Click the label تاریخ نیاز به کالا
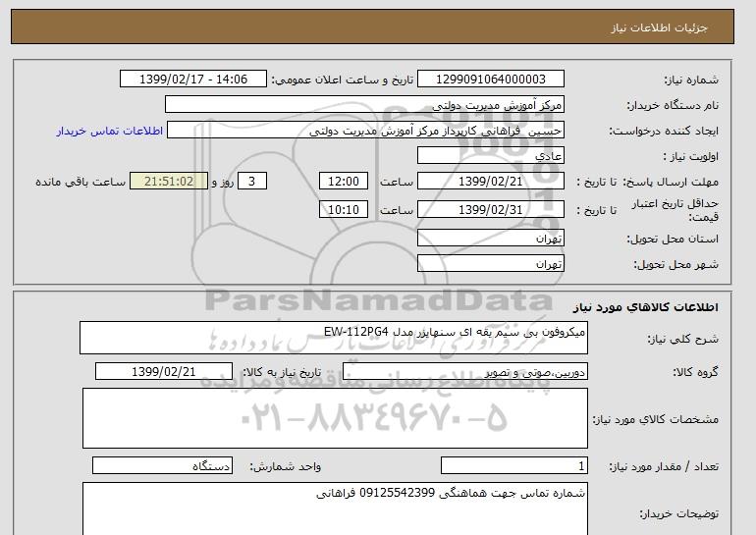Screen dimensions: 756x535 pyautogui.click(x=282, y=372)
